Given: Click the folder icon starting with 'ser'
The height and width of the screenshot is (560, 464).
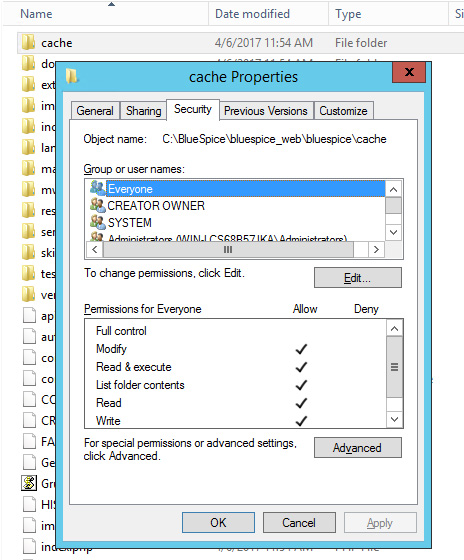Looking at the screenshot, I should click(28, 232).
